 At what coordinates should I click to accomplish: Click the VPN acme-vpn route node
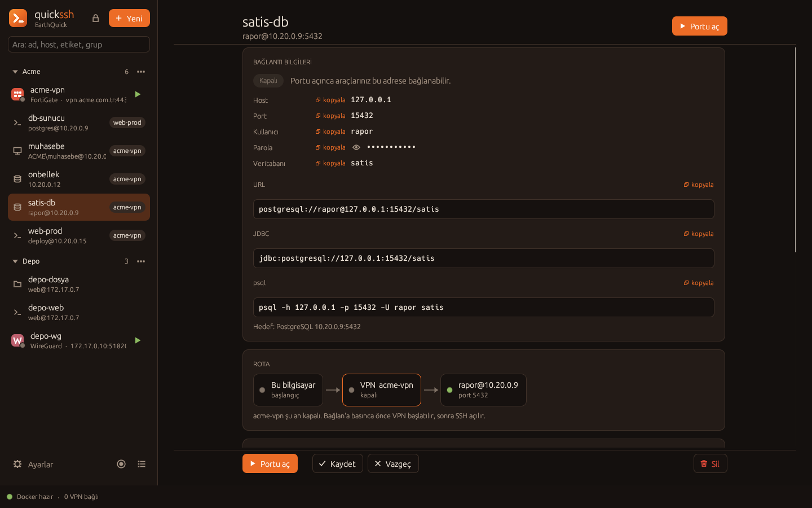click(x=382, y=390)
